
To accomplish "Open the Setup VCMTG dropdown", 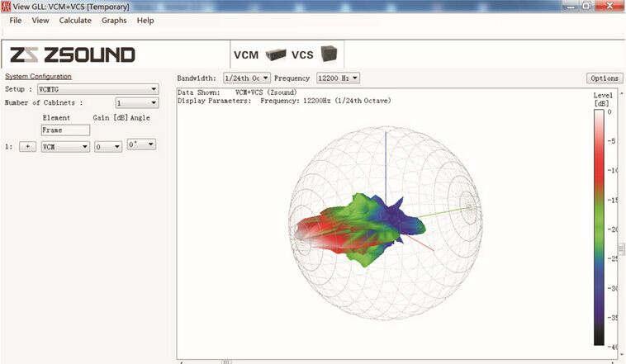I will pyautogui.click(x=97, y=89).
